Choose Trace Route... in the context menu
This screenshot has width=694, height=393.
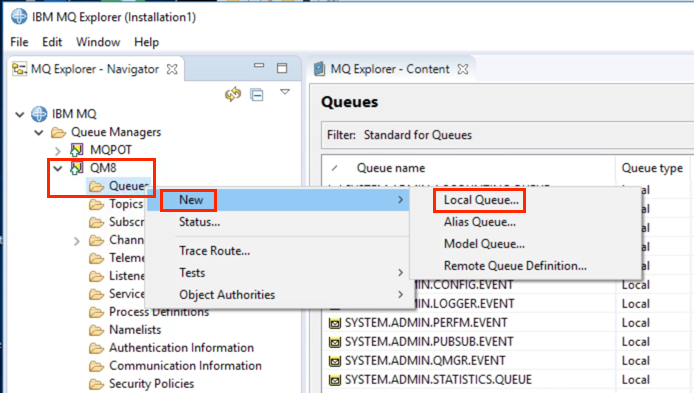[278, 251]
